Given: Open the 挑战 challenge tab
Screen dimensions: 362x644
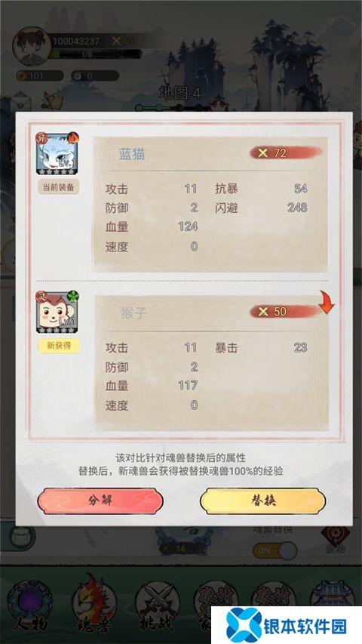Looking at the screenshot, I should 157,604.
